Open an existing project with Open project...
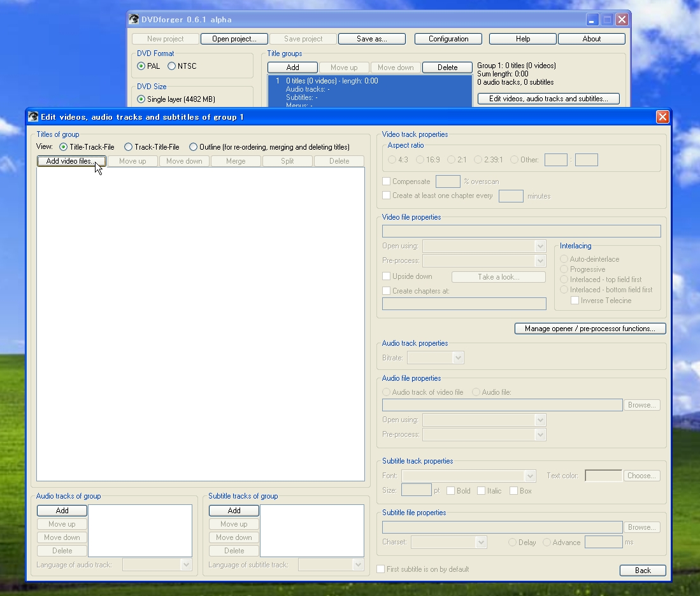This screenshot has height=596, width=700. click(234, 39)
